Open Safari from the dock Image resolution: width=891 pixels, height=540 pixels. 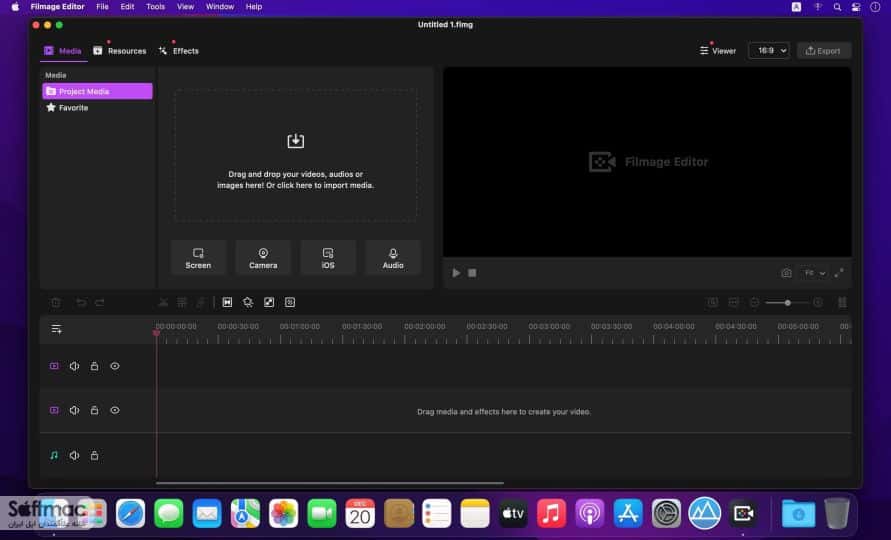[130, 513]
